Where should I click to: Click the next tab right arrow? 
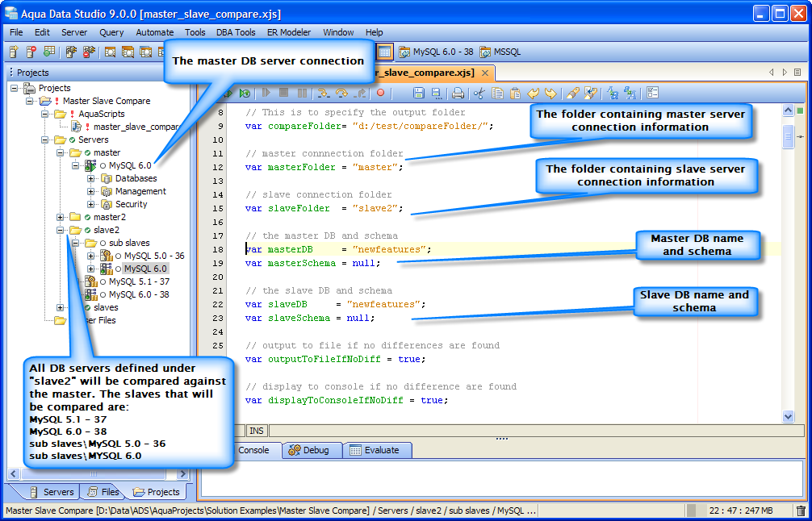click(785, 73)
